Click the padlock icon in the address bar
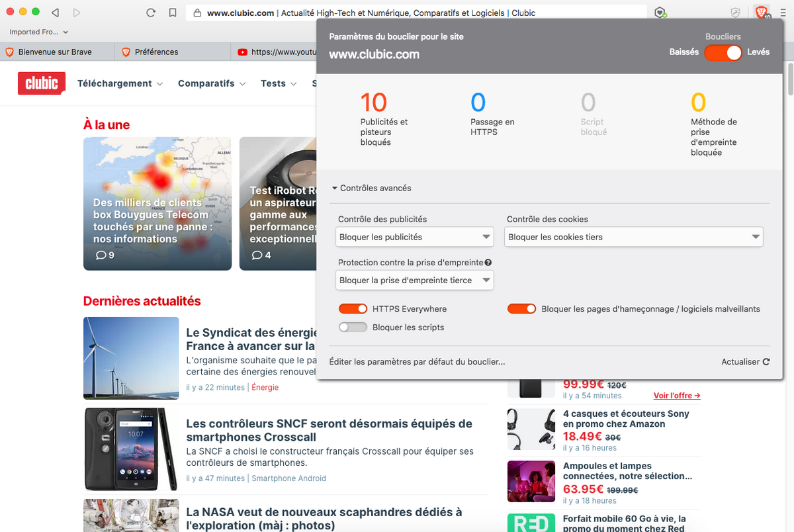 (x=197, y=13)
